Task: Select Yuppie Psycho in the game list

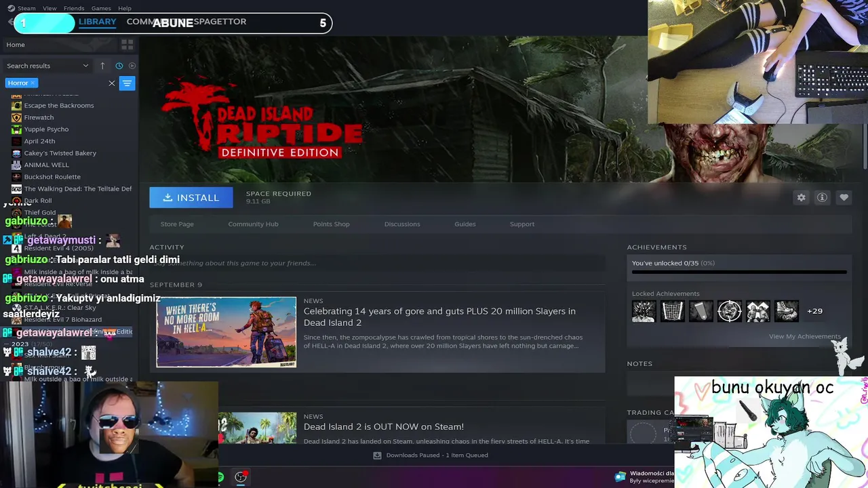Action: [x=46, y=129]
